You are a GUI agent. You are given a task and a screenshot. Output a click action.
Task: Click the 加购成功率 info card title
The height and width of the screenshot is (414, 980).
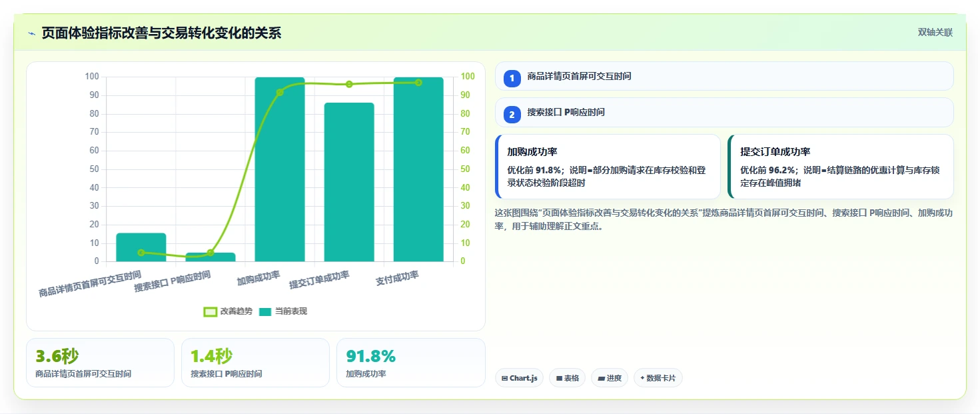pyautogui.click(x=532, y=152)
